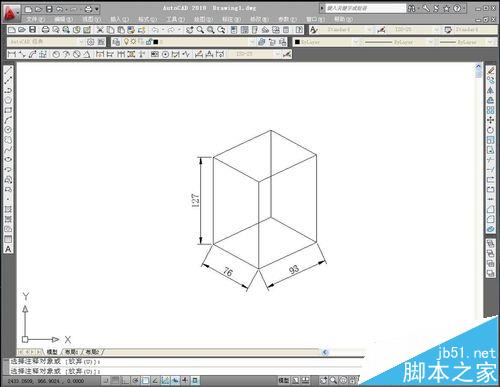Toggle Snap mode in status bar
This screenshot has height=387, width=500.
pos(106,380)
